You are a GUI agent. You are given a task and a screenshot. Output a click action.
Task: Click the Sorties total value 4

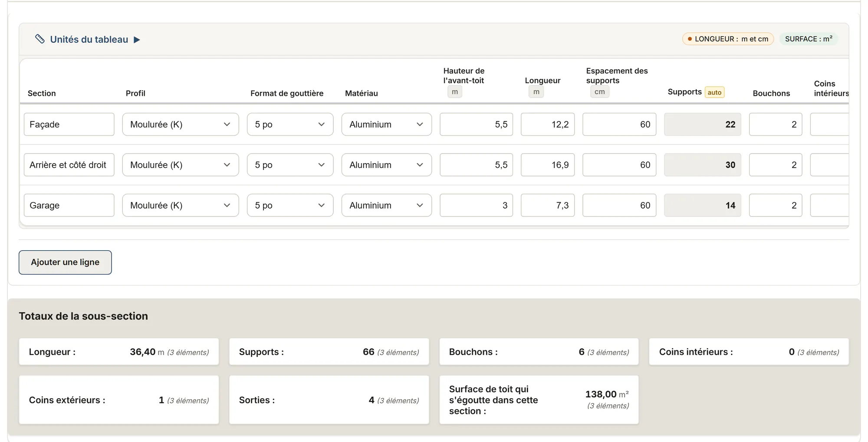coord(372,400)
